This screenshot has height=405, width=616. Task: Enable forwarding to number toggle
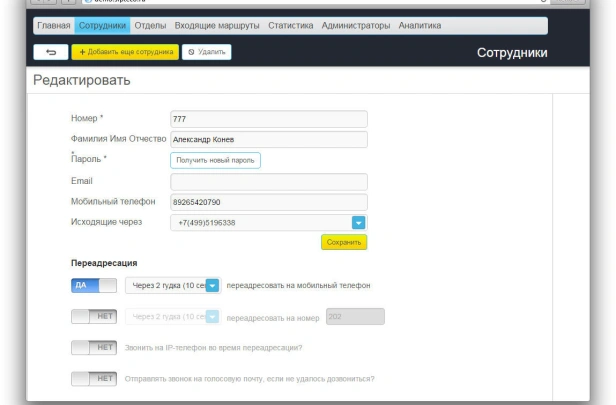click(94, 316)
